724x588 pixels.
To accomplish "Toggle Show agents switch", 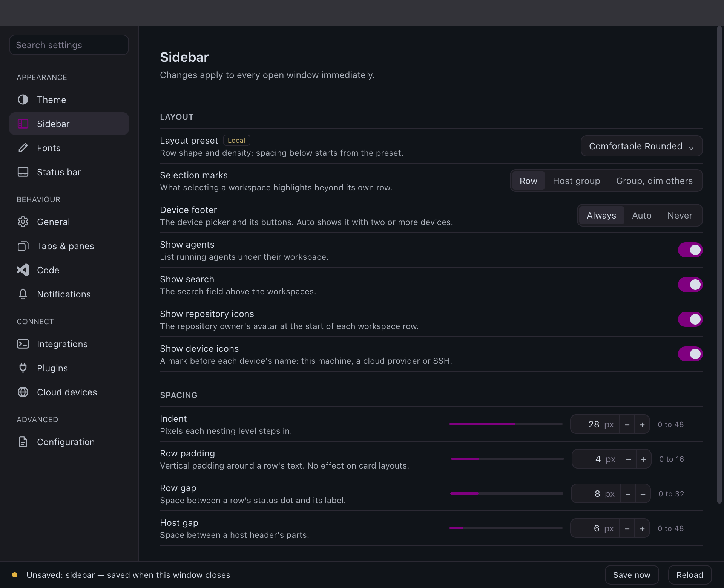I will (x=690, y=250).
